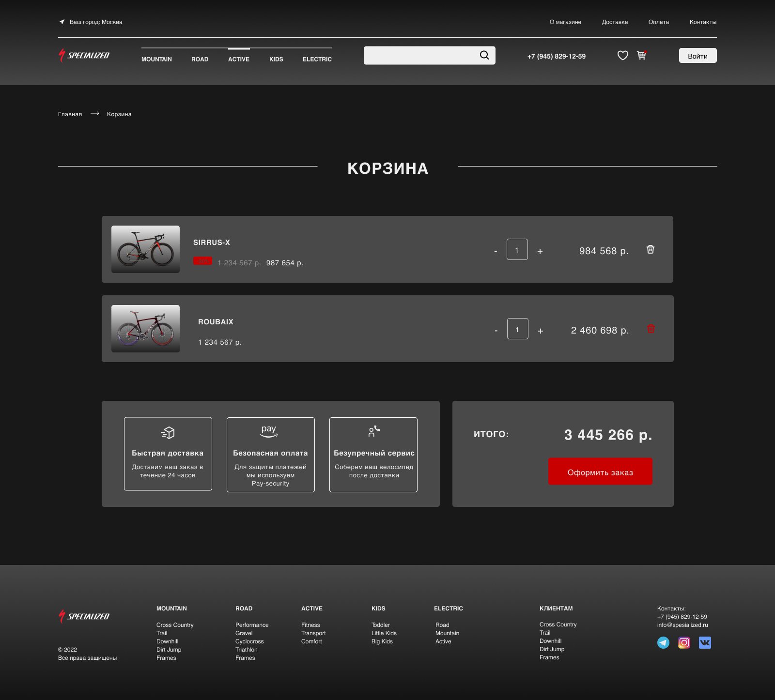This screenshot has height=700, width=775.
Task: Open favorites via the heart icon
Action: (623, 56)
